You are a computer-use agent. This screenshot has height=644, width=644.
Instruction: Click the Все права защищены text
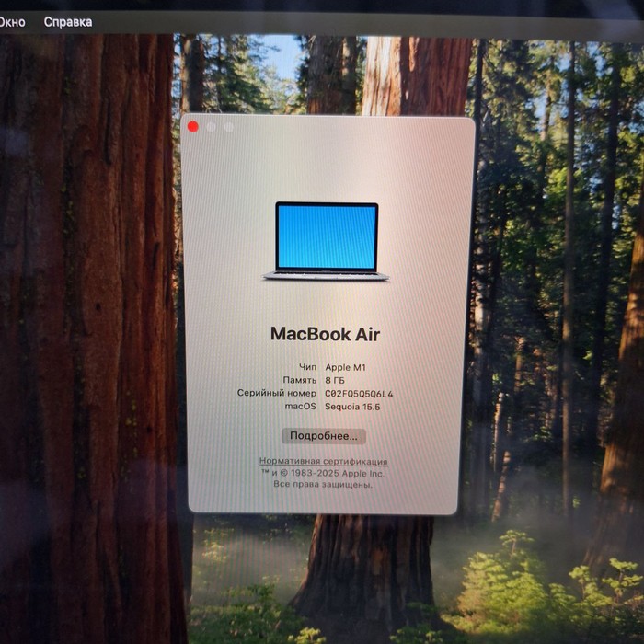(x=323, y=485)
